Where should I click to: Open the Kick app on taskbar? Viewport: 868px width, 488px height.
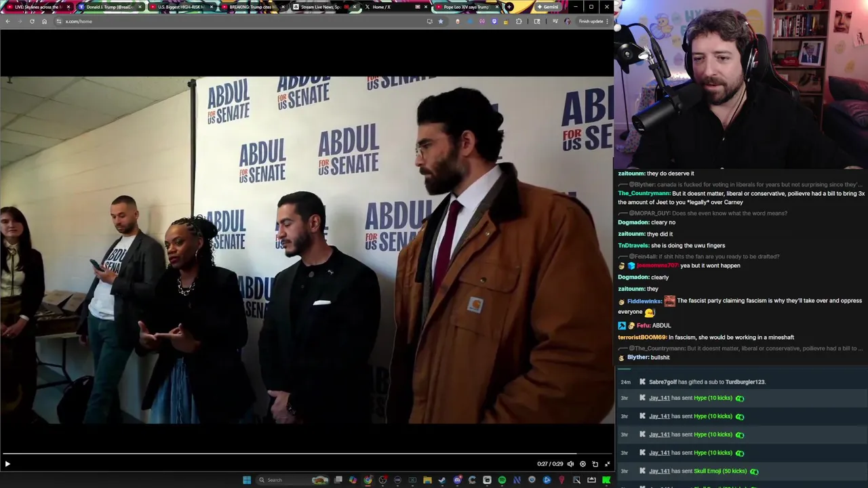pyautogui.click(x=606, y=480)
